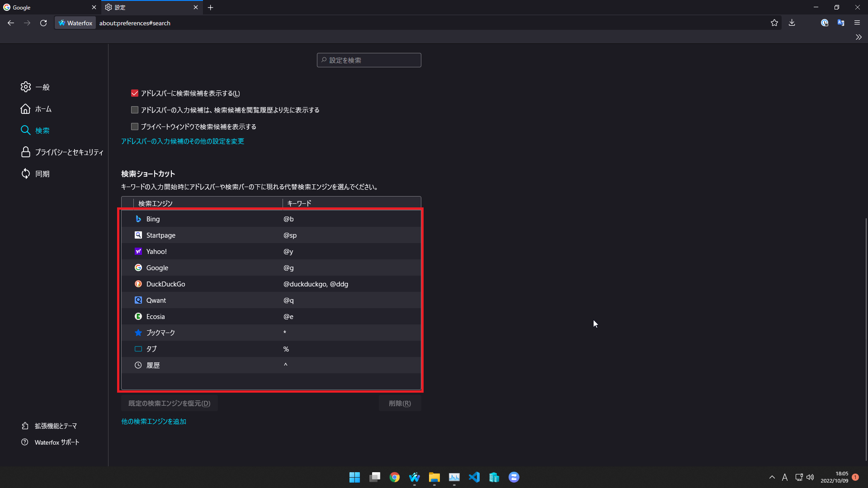This screenshot has height=488, width=868.
Task: Open the clock showing 18:05 2022/10/09
Action: coord(835,477)
